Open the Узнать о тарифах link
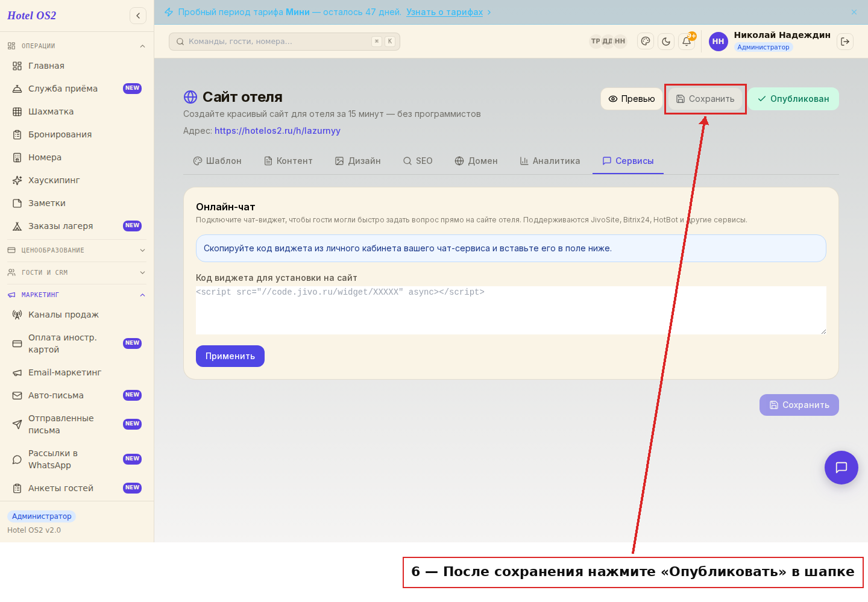The width and height of the screenshot is (868, 602). [x=445, y=12]
